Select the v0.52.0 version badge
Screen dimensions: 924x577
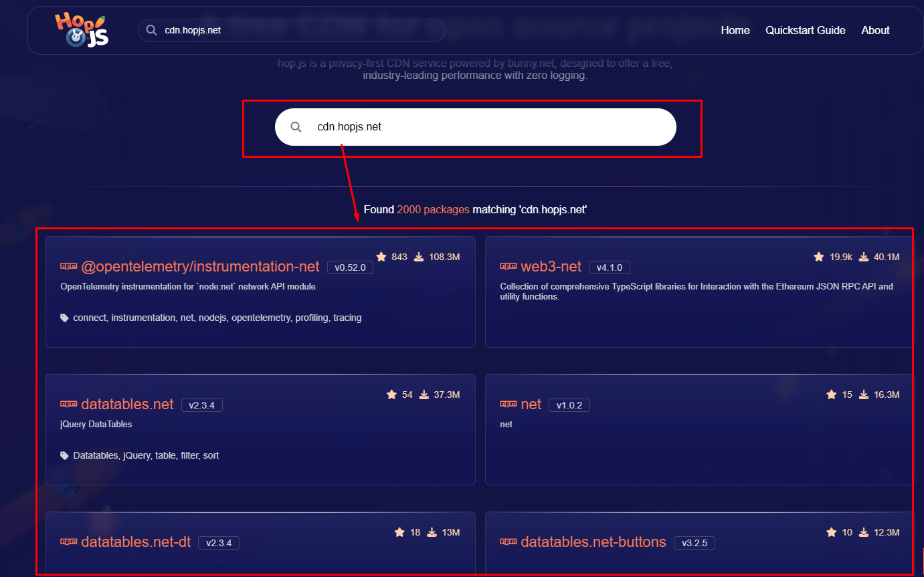(350, 267)
